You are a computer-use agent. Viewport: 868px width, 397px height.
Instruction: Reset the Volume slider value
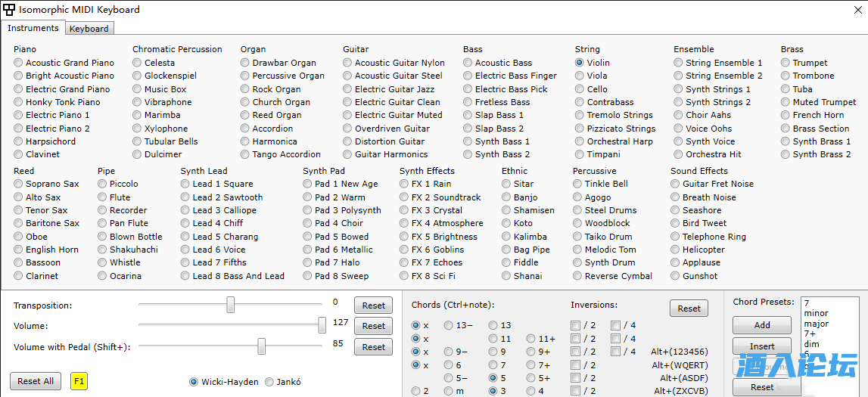coord(373,326)
